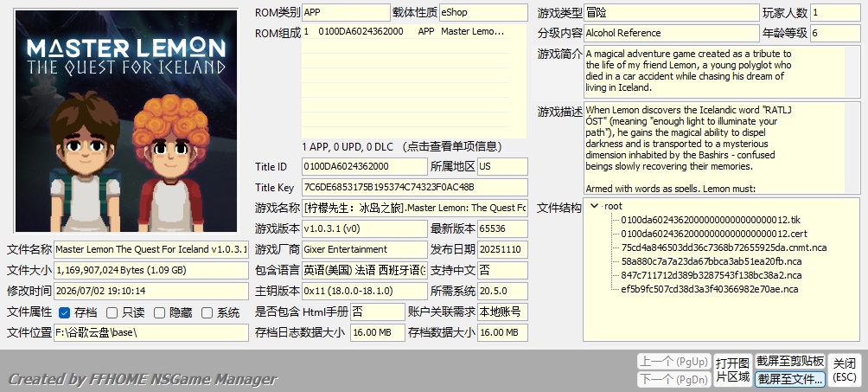Click the Master Lemon cover thumbnail
This screenshot has width=868, height=392.
coord(126,121)
